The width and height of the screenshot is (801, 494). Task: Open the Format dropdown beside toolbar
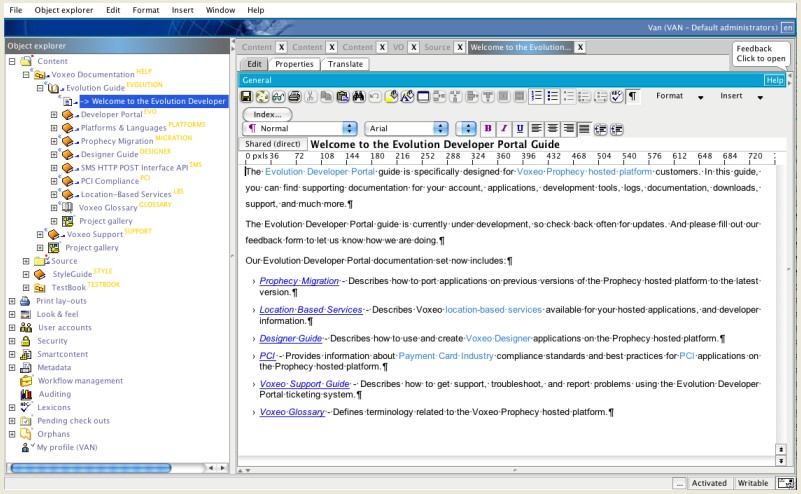tap(679, 96)
